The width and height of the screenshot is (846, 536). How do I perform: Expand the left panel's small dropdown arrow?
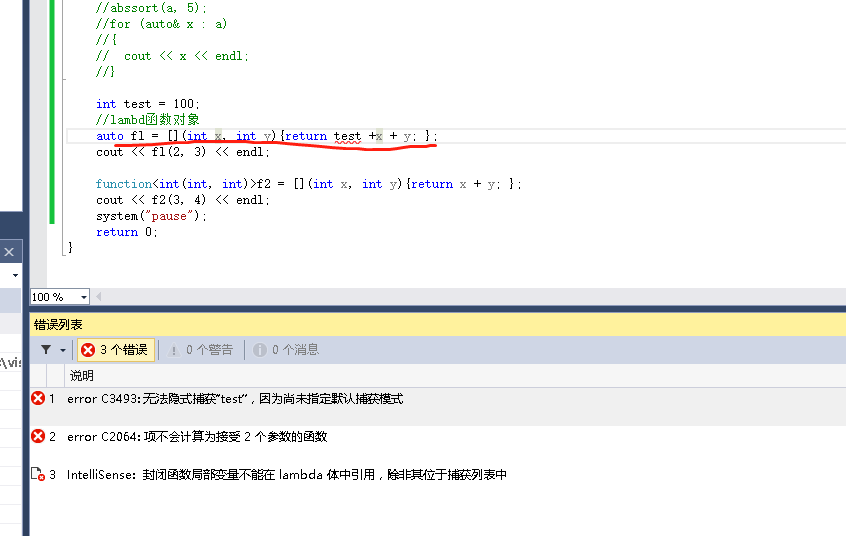point(15,275)
